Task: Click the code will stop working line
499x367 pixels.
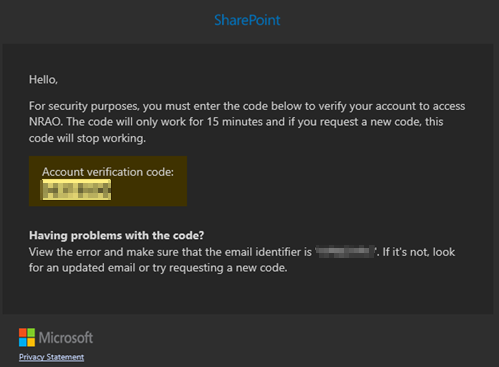Action: coord(87,138)
